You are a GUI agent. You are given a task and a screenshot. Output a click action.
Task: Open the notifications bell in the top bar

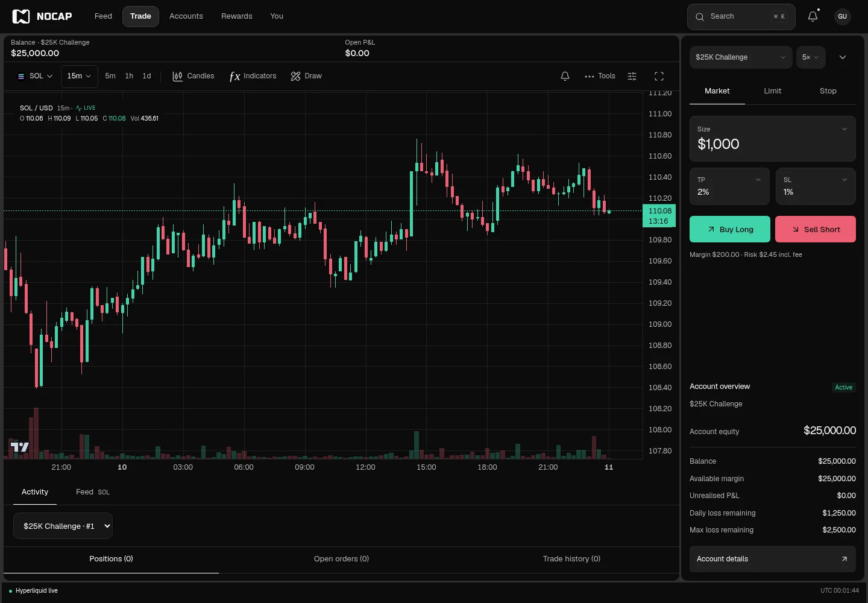coord(813,16)
